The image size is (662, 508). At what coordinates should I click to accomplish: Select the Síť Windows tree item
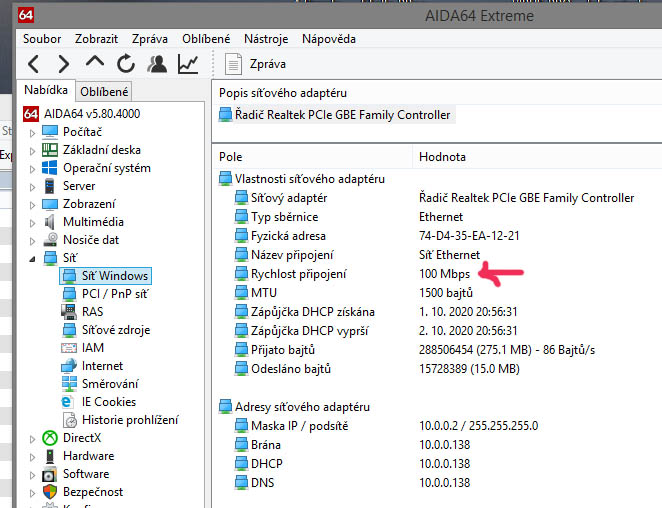click(106, 276)
